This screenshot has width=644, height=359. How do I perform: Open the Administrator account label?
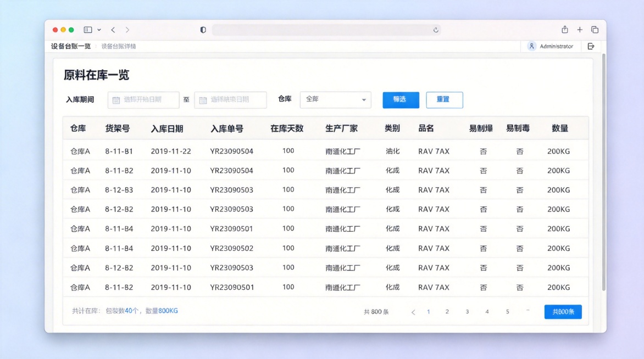[x=556, y=46]
